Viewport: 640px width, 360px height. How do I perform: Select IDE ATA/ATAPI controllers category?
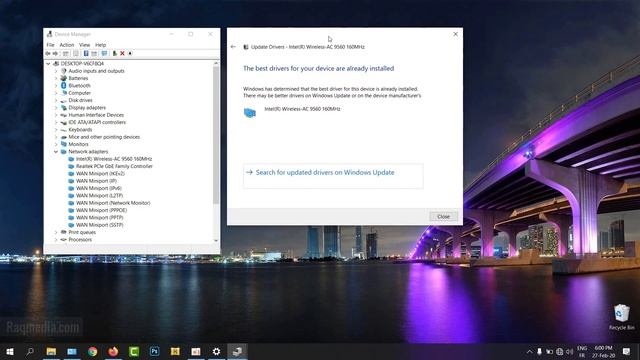coord(97,122)
